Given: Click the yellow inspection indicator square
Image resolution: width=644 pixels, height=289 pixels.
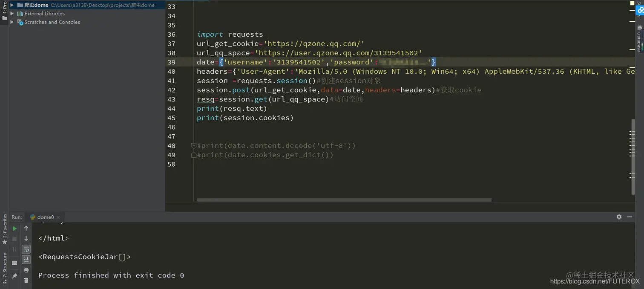Looking at the screenshot, I should [632, 3].
